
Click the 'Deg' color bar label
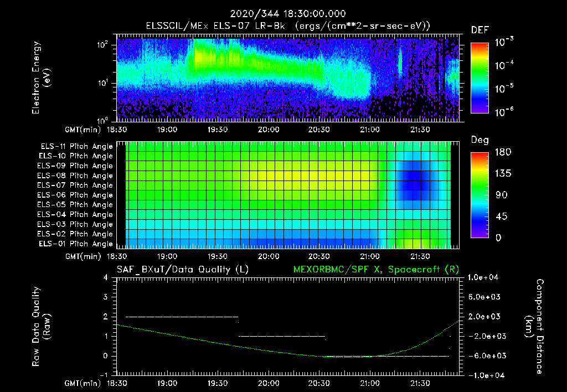480,140
